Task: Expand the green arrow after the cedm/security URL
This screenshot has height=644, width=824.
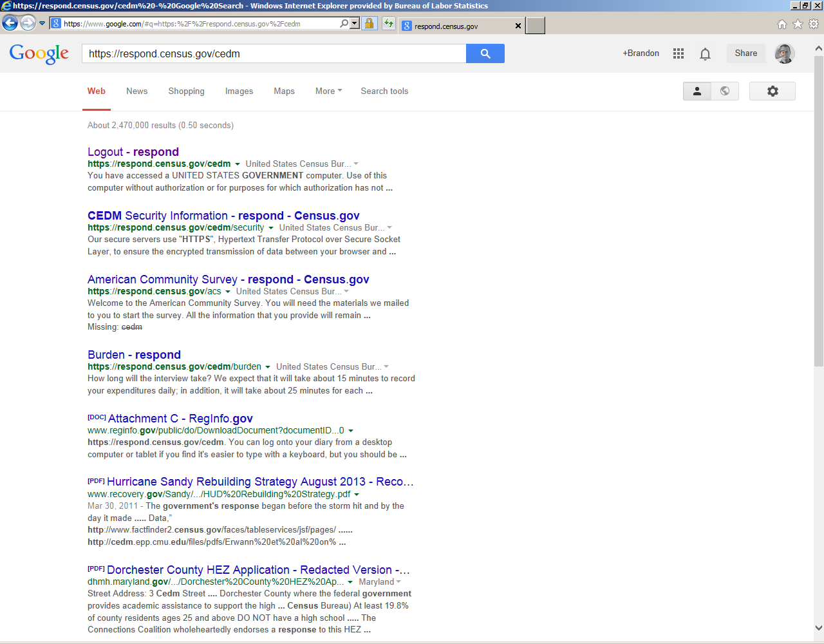Action: click(x=271, y=228)
